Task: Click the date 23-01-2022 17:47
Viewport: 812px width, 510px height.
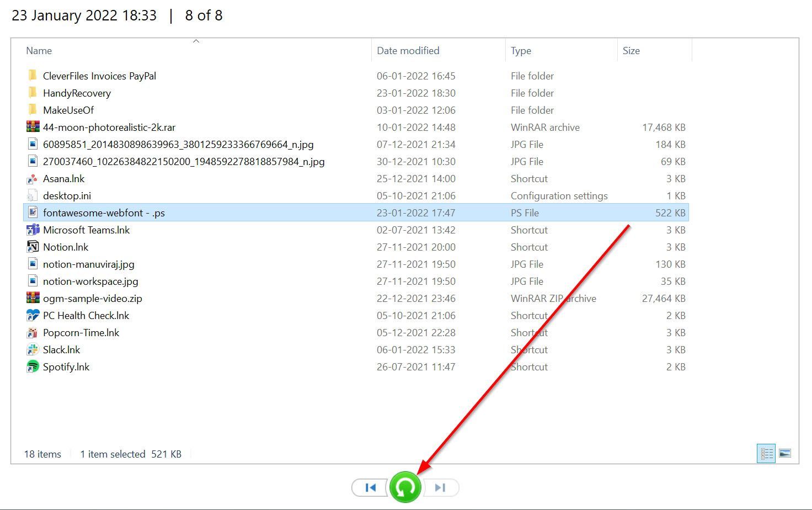Action: [x=416, y=213]
